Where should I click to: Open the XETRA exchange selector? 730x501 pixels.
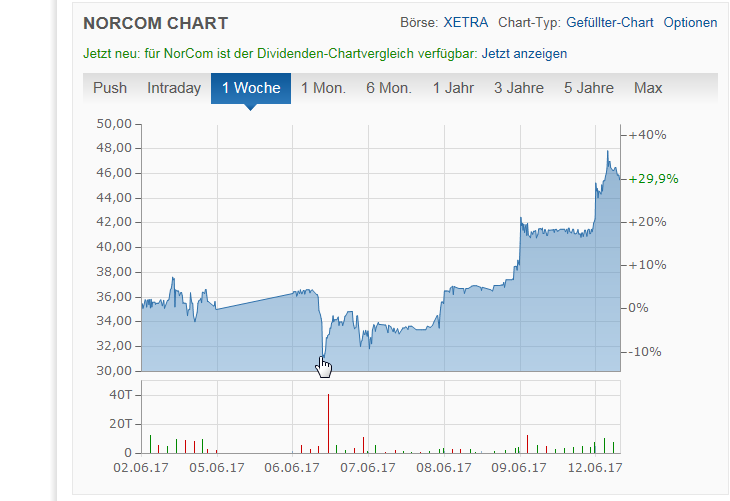coord(464,22)
